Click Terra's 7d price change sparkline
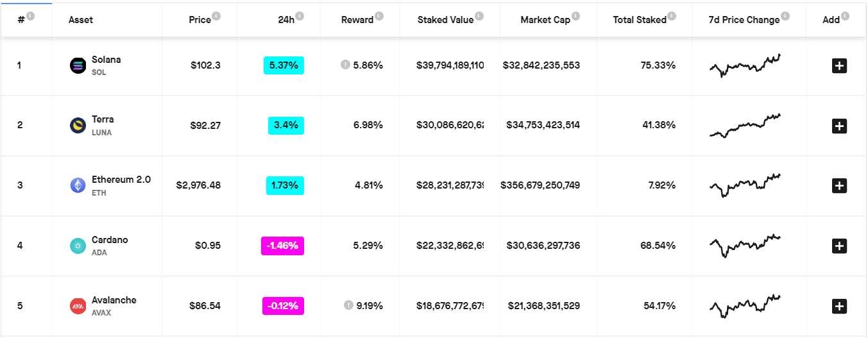The height and width of the screenshot is (338, 868). click(x=745, y=126)
